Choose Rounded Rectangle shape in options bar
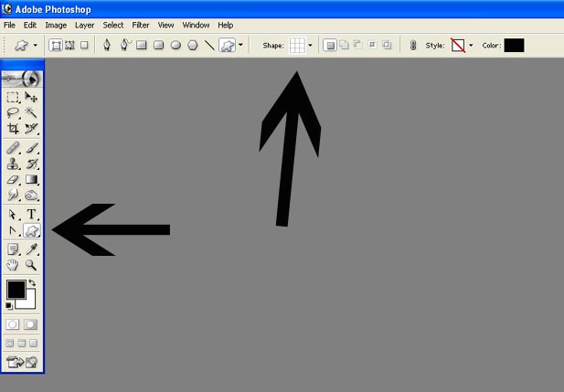The height and width of the screenshot is (392, 564). 159,45
